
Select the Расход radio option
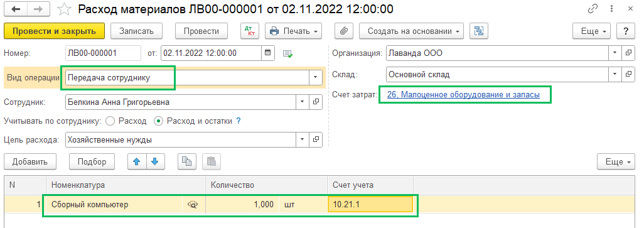(110, 121)
